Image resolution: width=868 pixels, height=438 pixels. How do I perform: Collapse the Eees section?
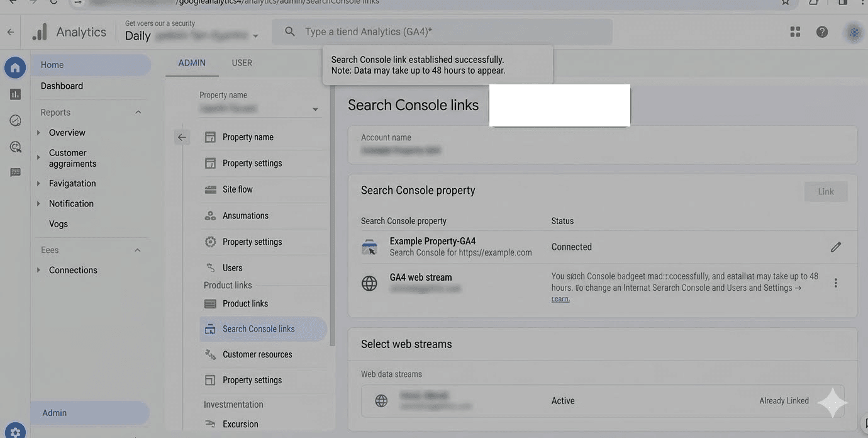[138, 250]
